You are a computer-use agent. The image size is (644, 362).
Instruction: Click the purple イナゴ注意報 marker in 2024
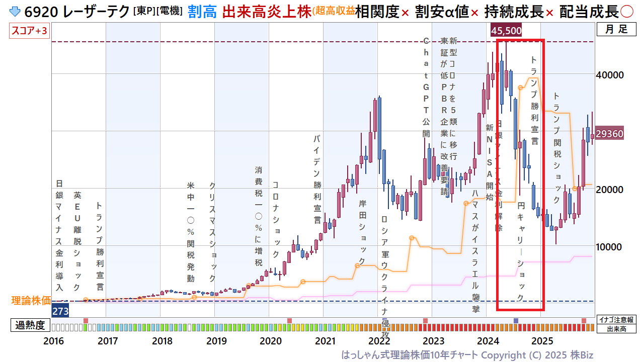(x=516, y=321)
